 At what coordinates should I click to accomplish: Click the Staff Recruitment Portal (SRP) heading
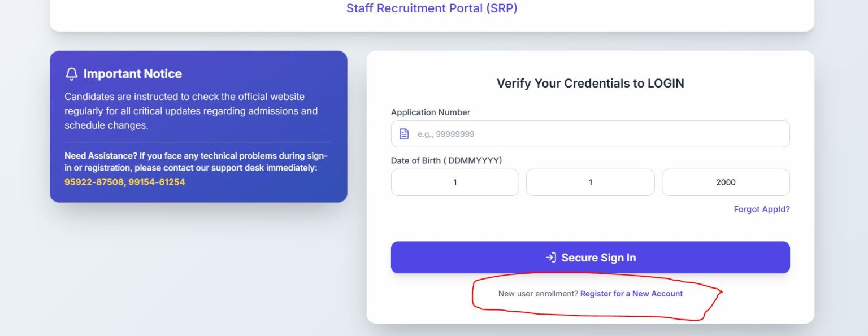pyautogui.click(x=432, y=8)
